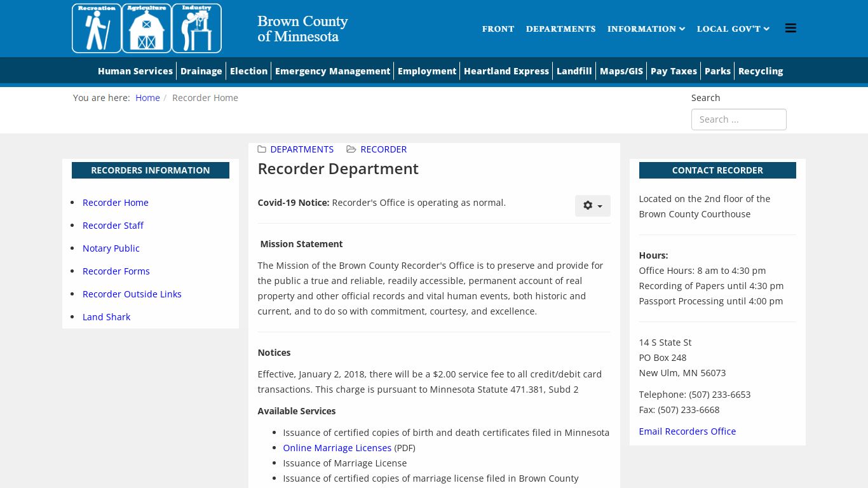
Task: Open Recorder Staff sidebar link
Action: [113, 226]
